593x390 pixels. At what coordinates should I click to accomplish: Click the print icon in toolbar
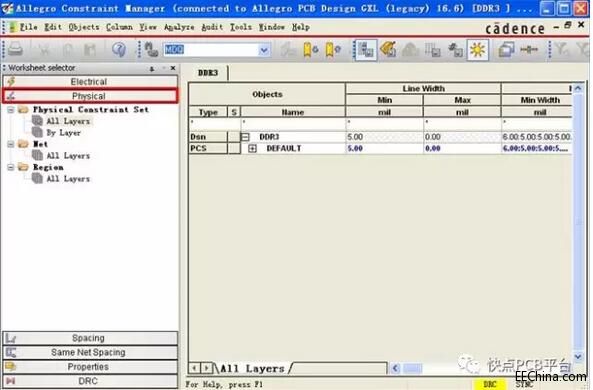click(16, 50)
